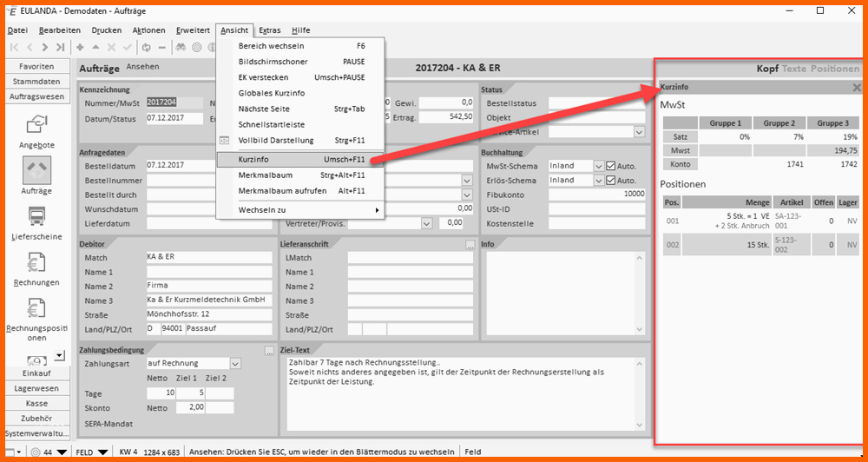Click the X cancel icon in toolbar
868x462 pixels.
(111, 48)
